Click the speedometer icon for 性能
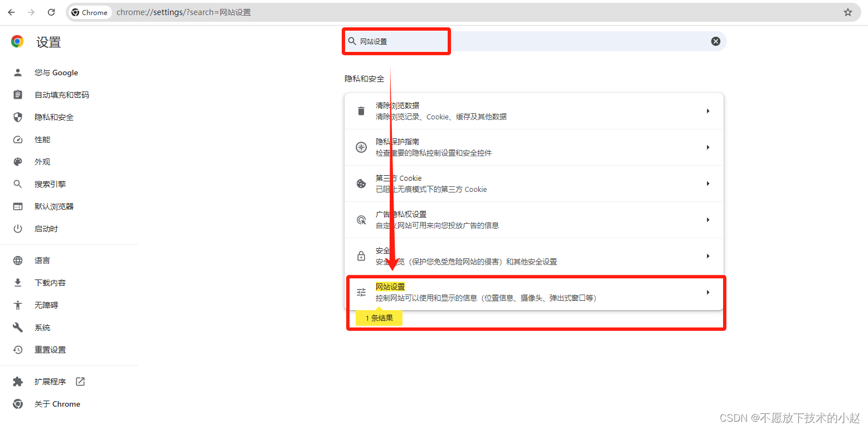Image resolution: width=868 pixels, height=429 pixels. [18, 139]
